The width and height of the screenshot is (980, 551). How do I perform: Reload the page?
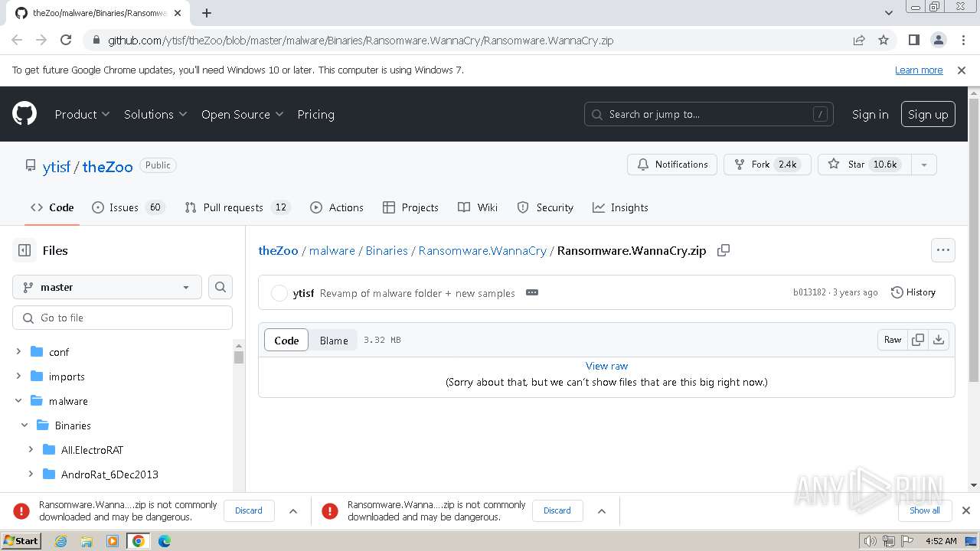coord(66,40)
